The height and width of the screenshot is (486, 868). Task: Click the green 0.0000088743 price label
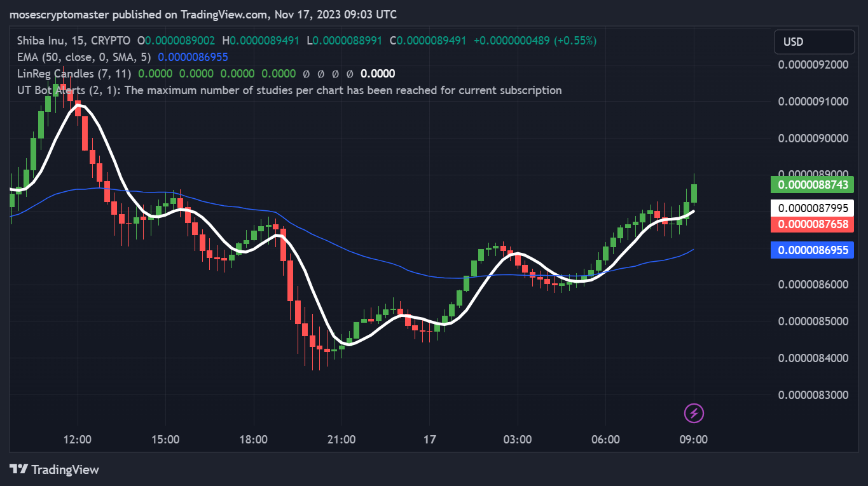813,184
